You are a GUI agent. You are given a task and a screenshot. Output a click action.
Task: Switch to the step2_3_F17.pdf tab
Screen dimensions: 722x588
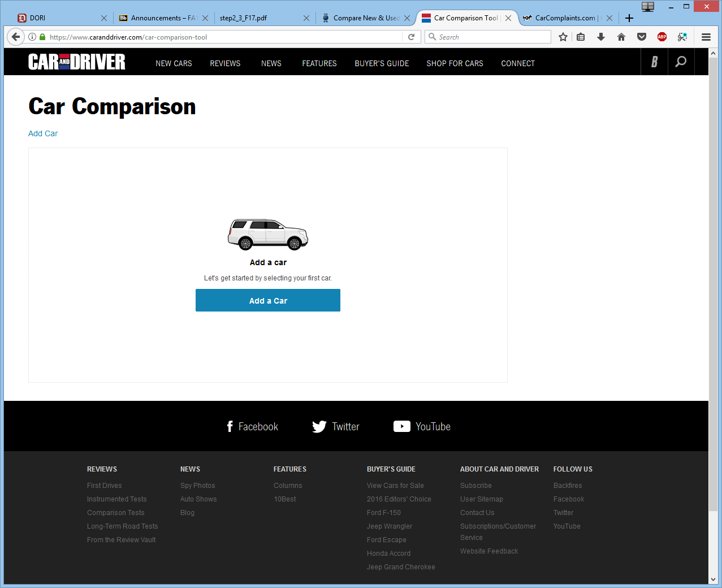point(265,18)
